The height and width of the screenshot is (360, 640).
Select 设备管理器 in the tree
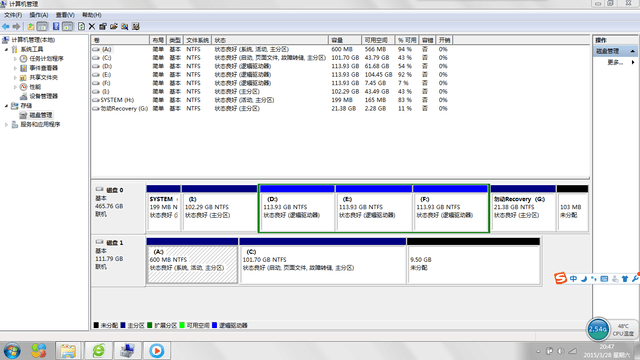click(43, 96)
